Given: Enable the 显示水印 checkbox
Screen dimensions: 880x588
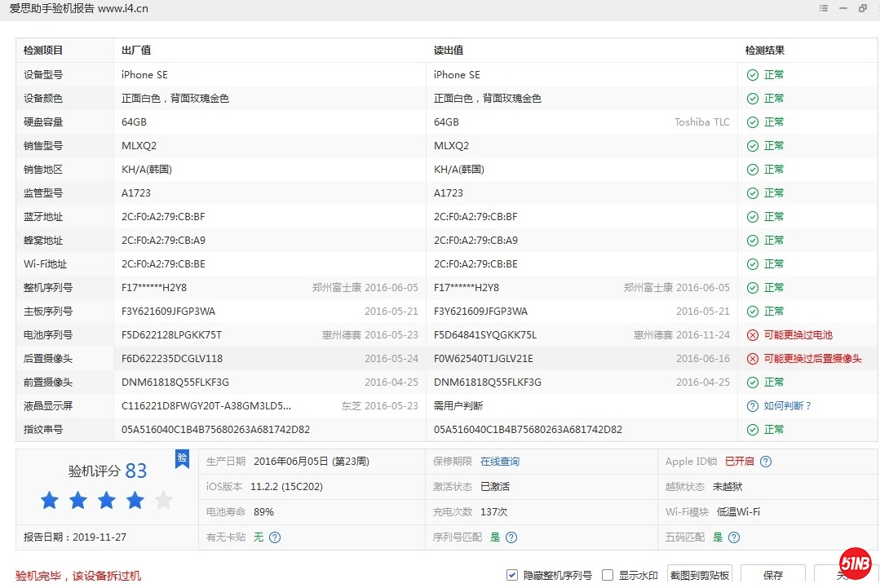Looking at the screenshot, I should click(608, 575).
